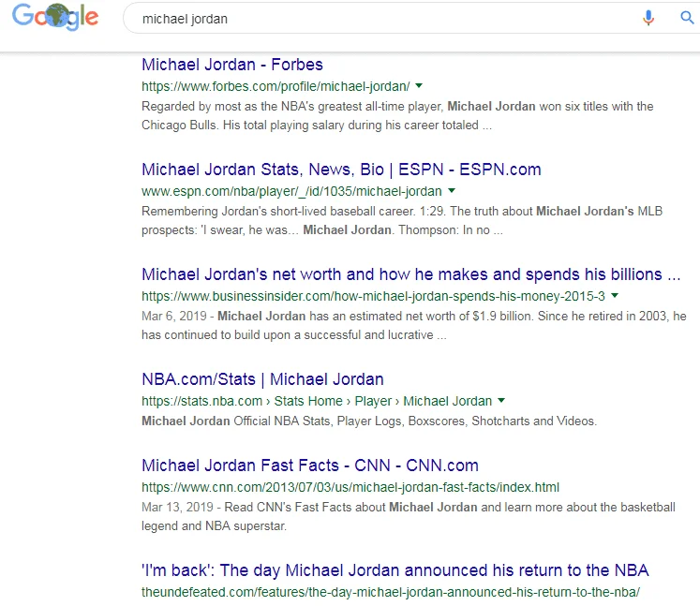Open NBA.com/Stats Michael Jordan result
This screenshot has height=606, width=700.
click(x=262, y=379)
